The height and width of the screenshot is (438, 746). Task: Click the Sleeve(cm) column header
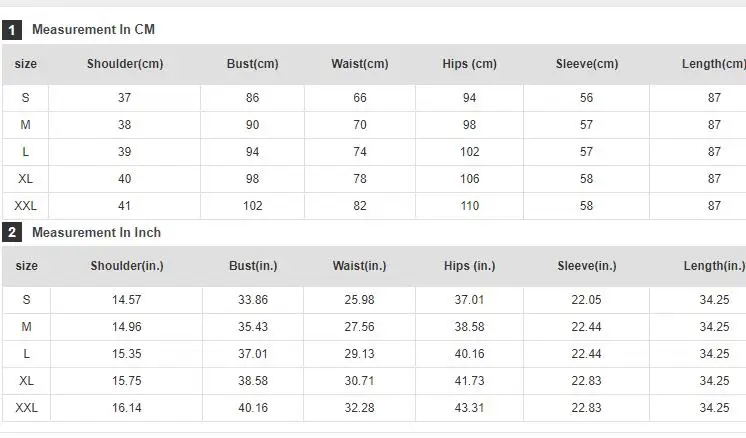tap(587, 64)
